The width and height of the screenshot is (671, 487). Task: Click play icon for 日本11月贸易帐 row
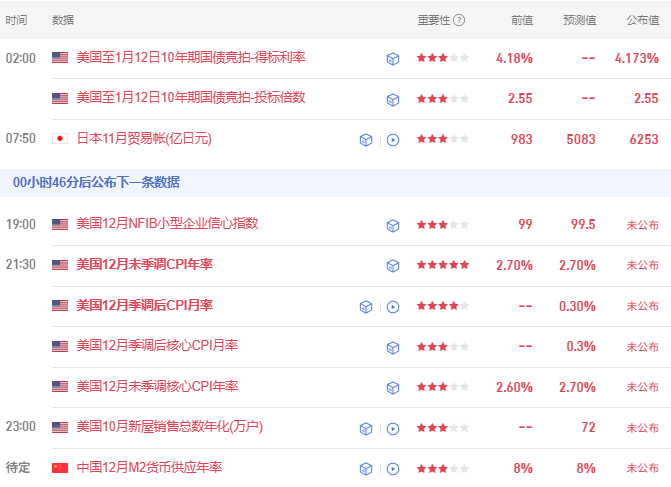pyautogui.click(x=393, y=140)
